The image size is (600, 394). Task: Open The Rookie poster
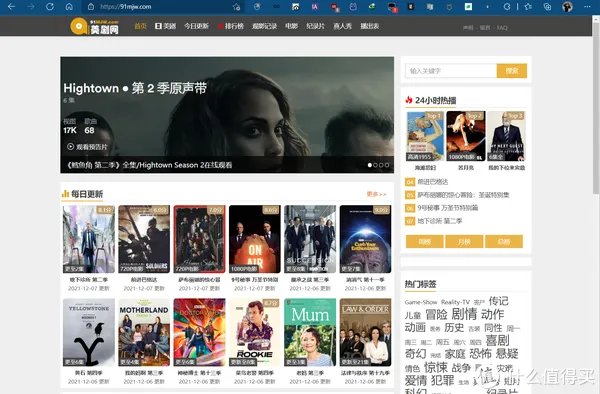(255, 332)
